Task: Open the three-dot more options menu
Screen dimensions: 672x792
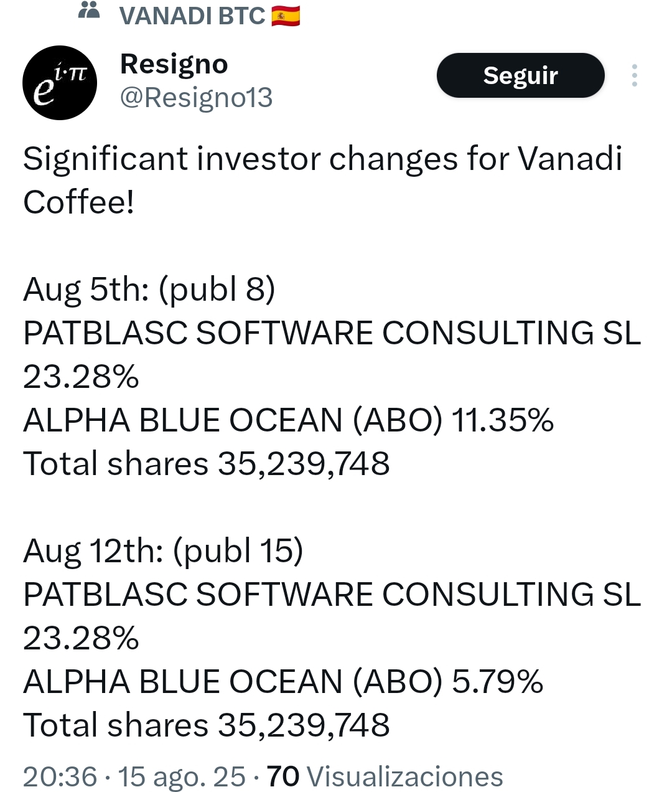Action: pos(634,75)
